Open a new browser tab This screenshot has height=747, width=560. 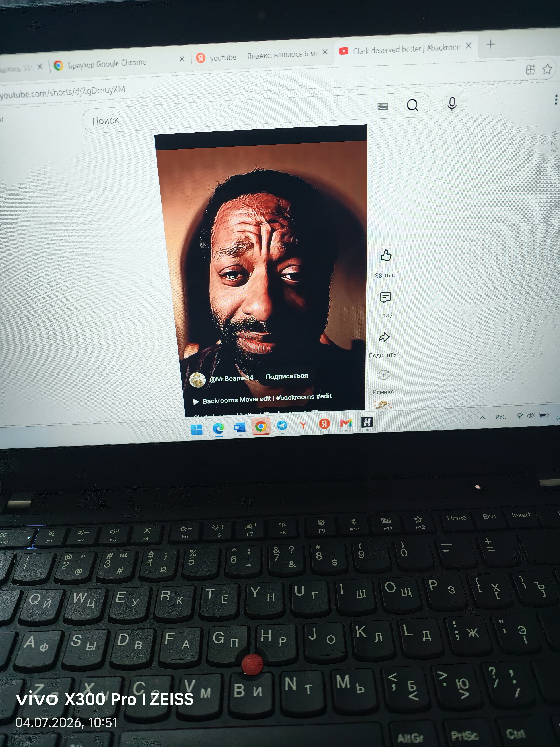(491, 44)
